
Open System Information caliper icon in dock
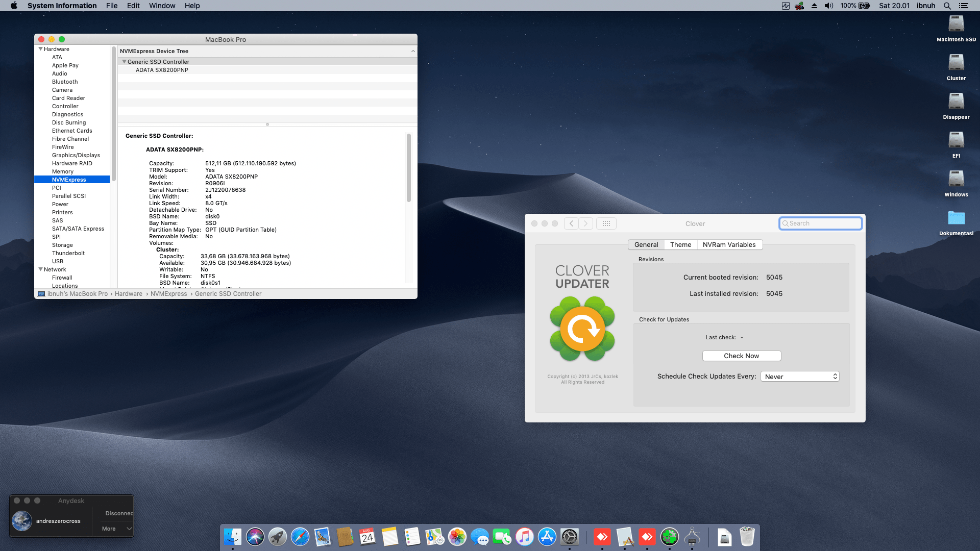692,537
